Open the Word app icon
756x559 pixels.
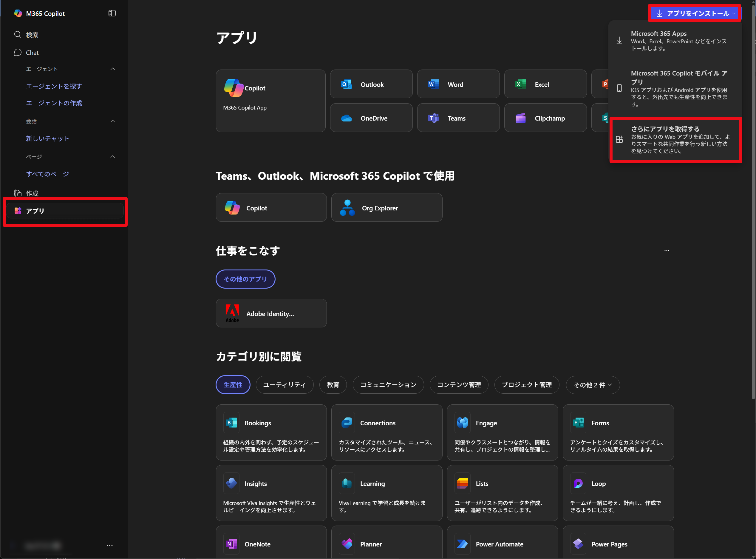pos(434,84)
